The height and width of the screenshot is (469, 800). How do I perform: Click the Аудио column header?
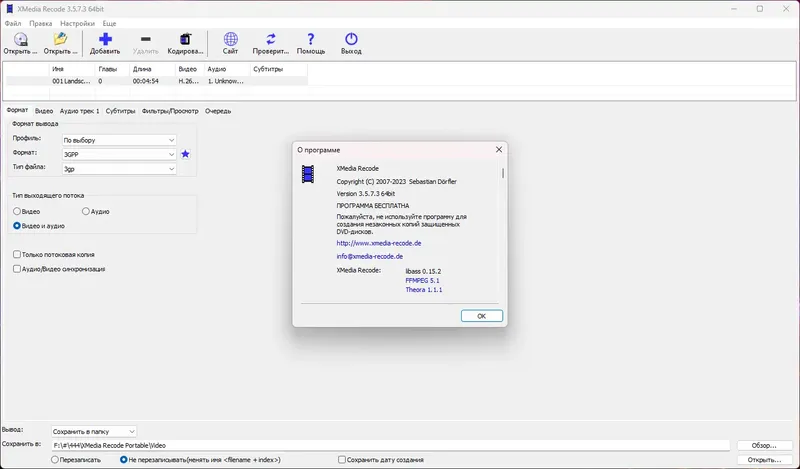[227, 69]
